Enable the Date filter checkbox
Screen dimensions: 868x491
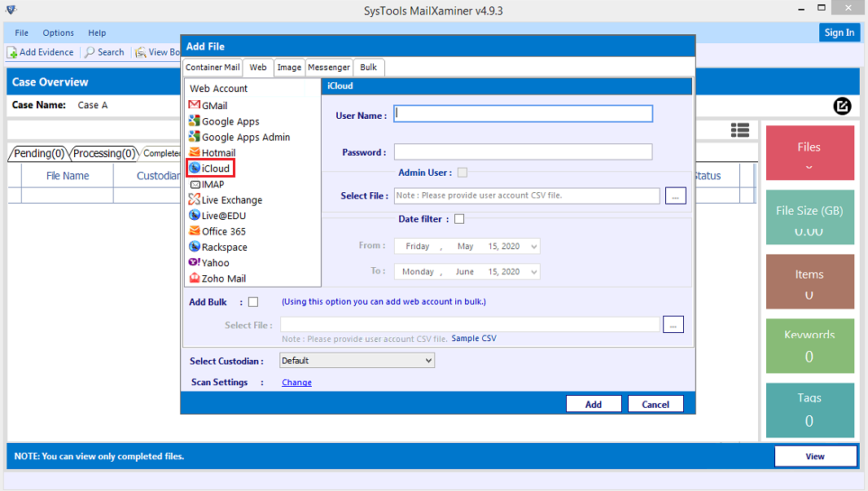pos(459,219)
